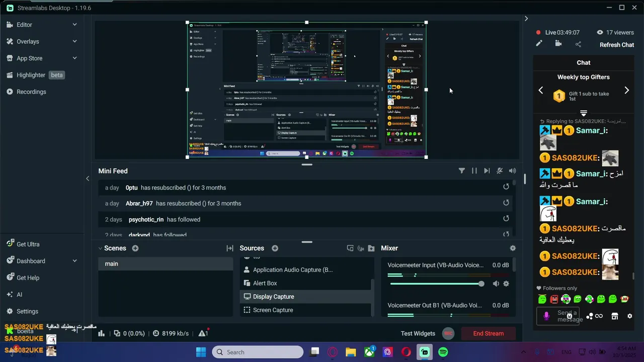The image size is (644, 362).
Task: Open the Highlighter beta page
Action: pyautogui.click(x=35, y=75)
